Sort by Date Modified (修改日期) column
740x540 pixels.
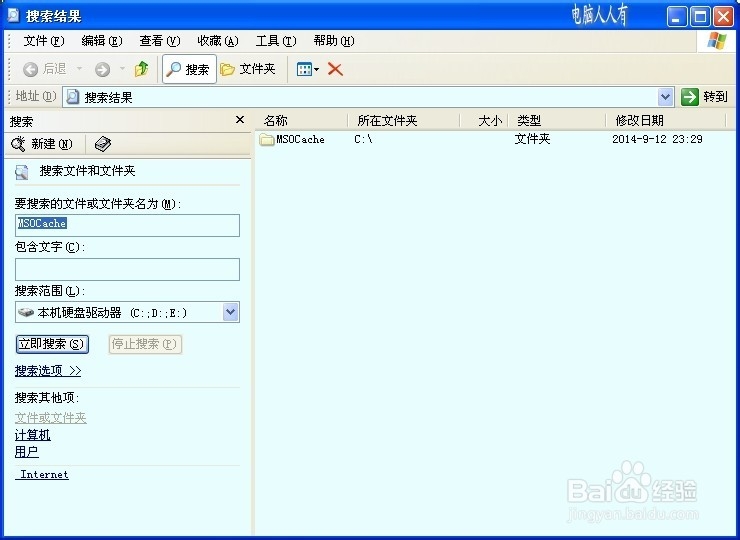click(x=665, y=120)
